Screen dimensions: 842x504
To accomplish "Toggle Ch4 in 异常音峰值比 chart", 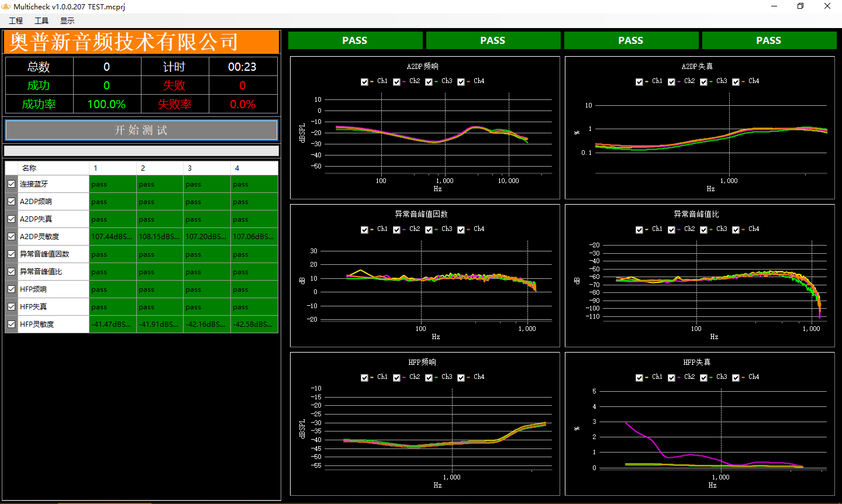I will (x=736, y=230).
